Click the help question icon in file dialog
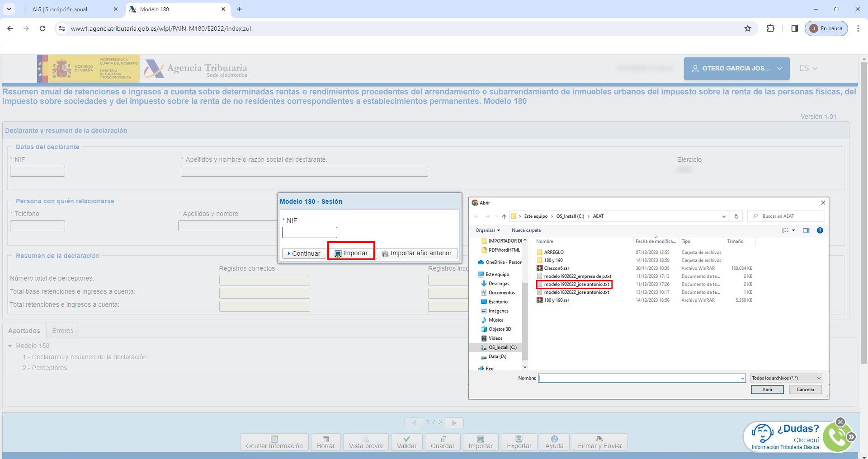The image size is (868, 459). 820,230
